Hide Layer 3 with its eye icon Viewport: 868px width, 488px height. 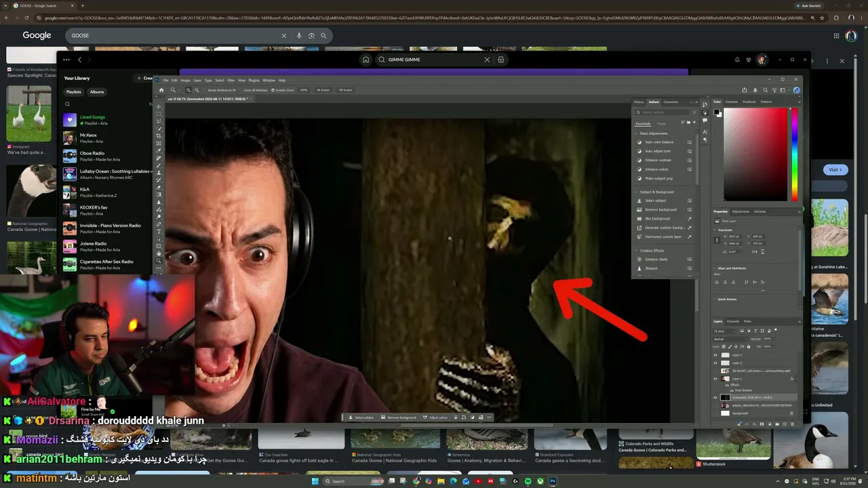[715, 363]
